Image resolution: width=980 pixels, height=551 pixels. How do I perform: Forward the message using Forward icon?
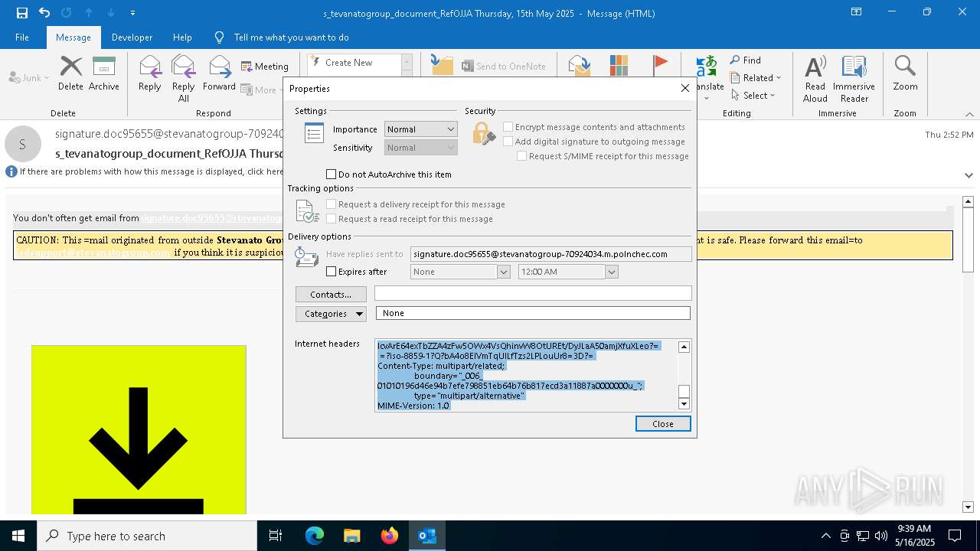[220, 73]
